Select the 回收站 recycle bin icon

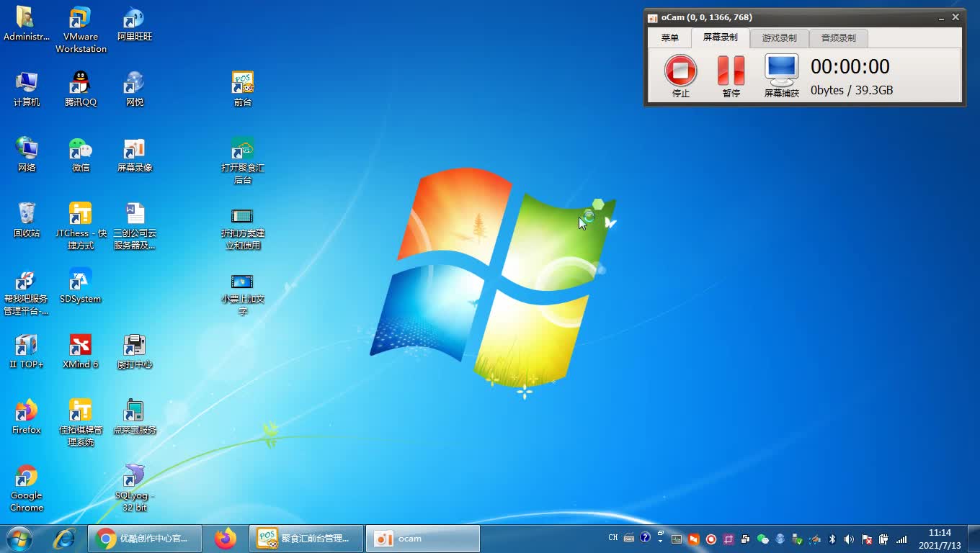click(x=27, y=220)
